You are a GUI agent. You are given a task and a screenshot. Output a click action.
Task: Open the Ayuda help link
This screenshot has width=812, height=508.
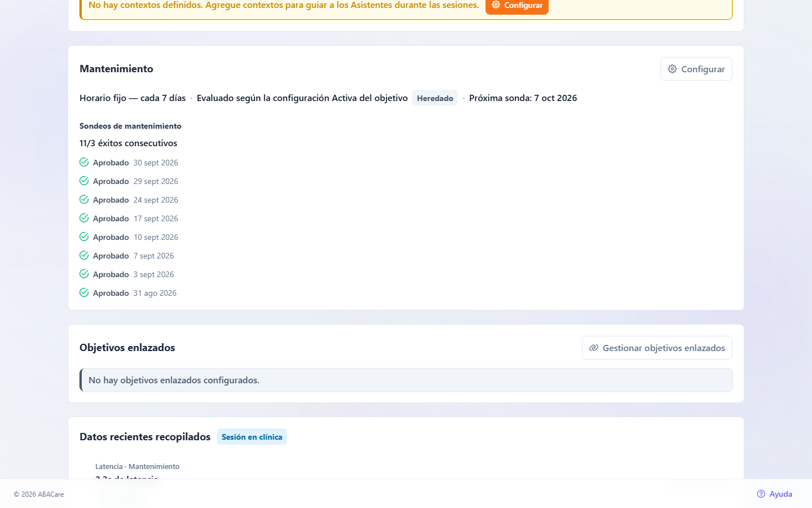[x=774, y=494]
